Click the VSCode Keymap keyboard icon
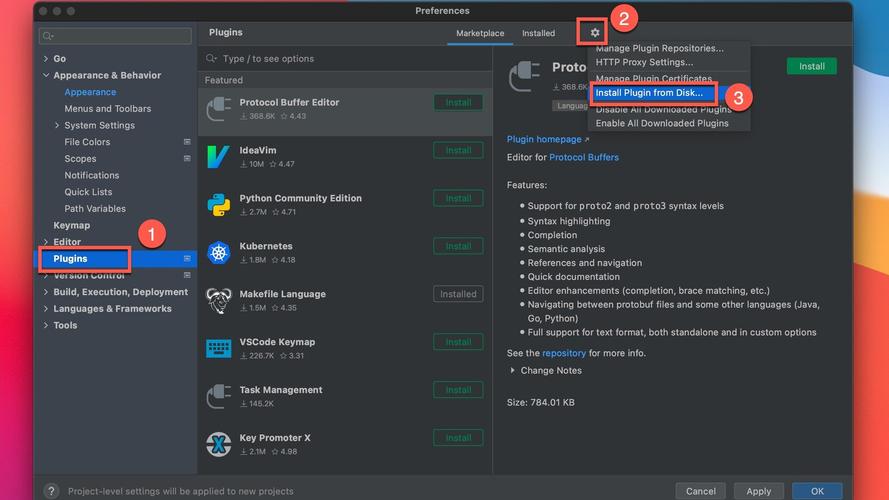The width and height of the screenshot is (889, 500). point(218,349)
